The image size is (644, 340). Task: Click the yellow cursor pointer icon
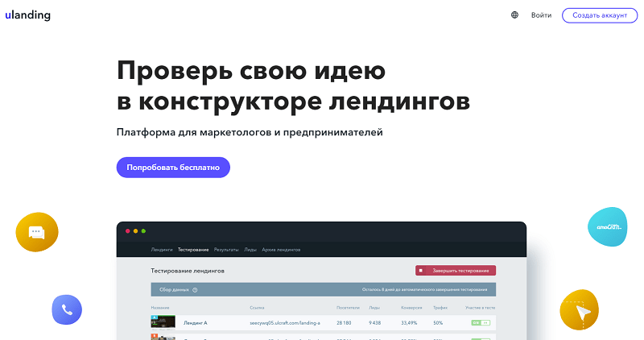coord(579,310)
